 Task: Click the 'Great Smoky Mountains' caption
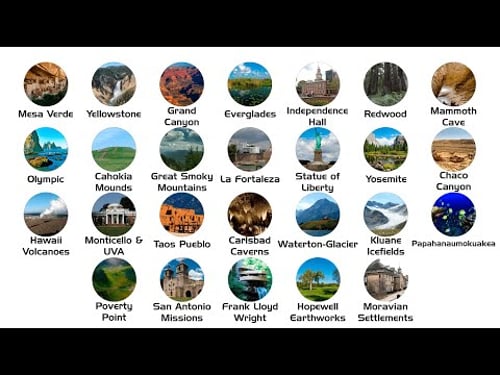pos(182,182)
